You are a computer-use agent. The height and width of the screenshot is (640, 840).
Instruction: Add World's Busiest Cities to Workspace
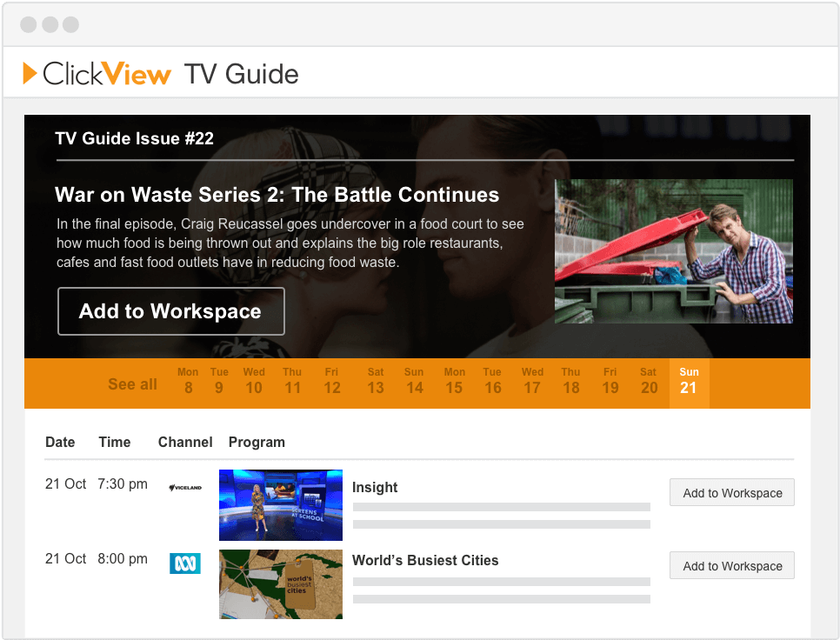[732, 565]
